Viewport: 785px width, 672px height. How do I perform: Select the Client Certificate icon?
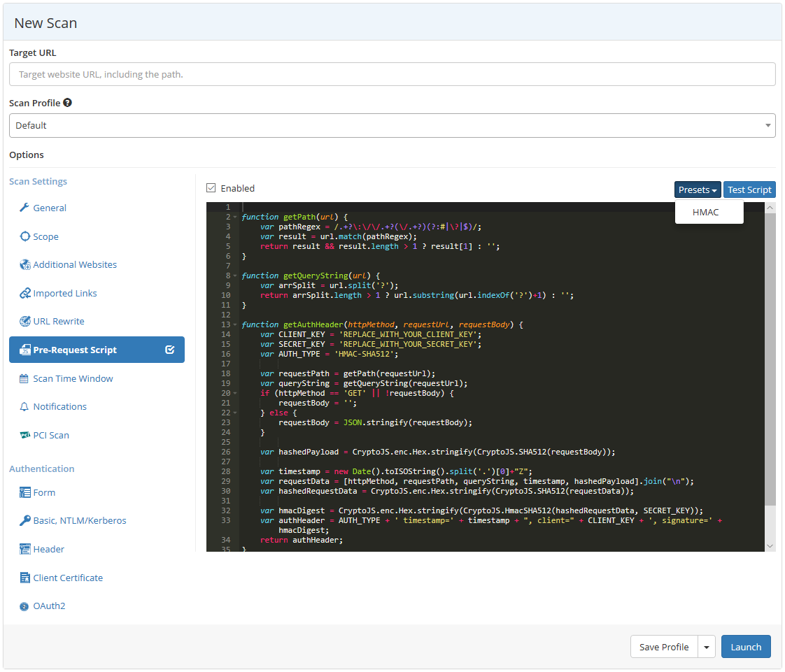25,578
